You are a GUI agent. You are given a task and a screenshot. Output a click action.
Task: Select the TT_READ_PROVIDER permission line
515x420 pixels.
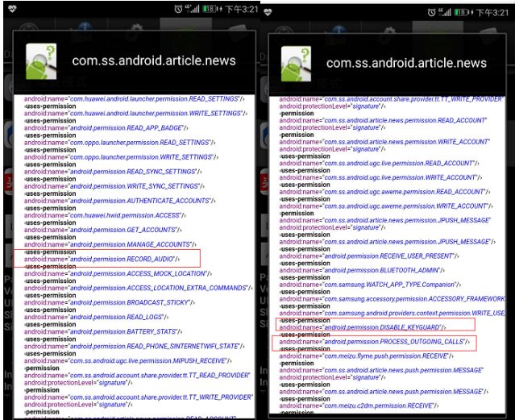tap(137, 376)
